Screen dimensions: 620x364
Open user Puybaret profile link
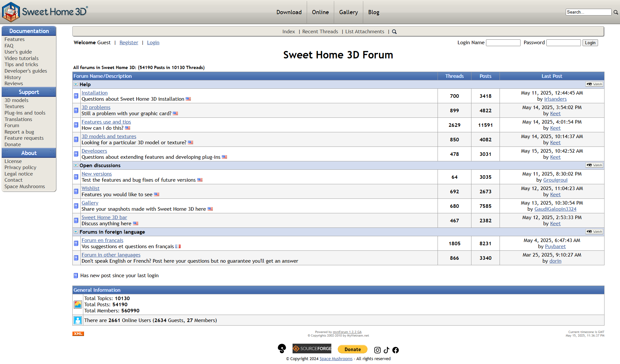coord(555,247)
